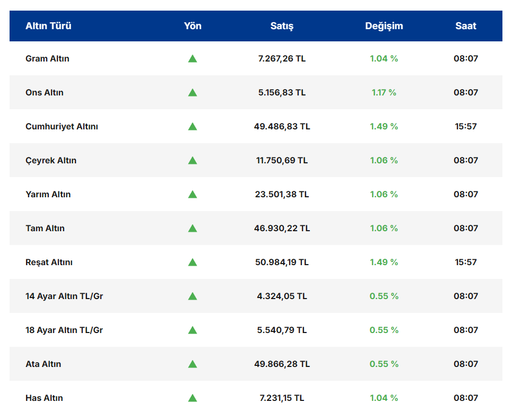Click the up arrow in Has Altın row
The image size is (521, 420).
pos(192,398)
